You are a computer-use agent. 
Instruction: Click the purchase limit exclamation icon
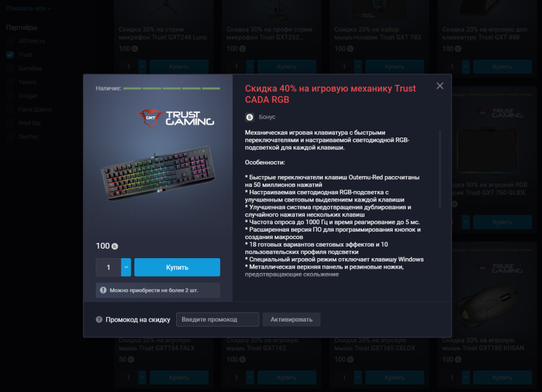point(103,290)
